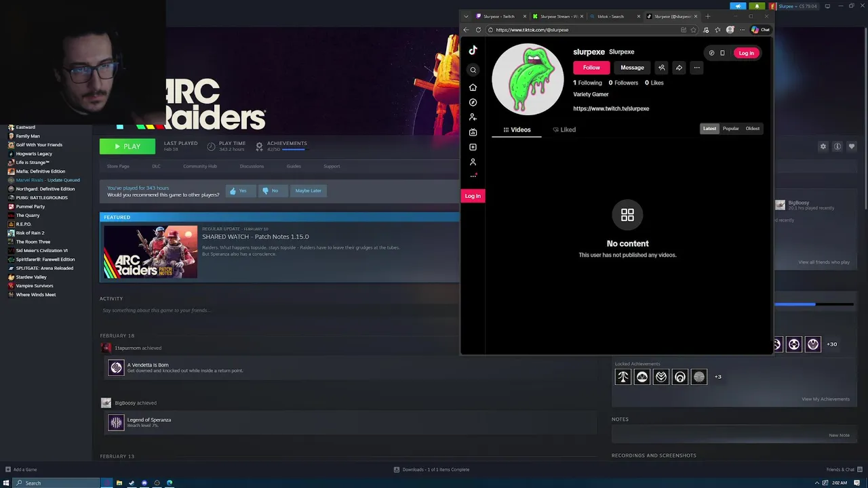Screen dimensions: 868x488
Task: Open the browser settings and more ellipsis menu
Action: point(742,30)
